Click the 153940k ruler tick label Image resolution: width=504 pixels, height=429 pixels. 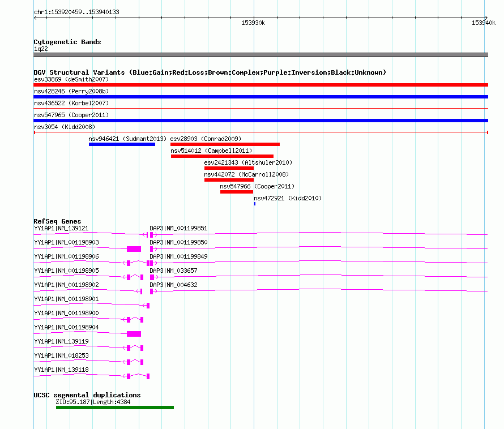484,23
